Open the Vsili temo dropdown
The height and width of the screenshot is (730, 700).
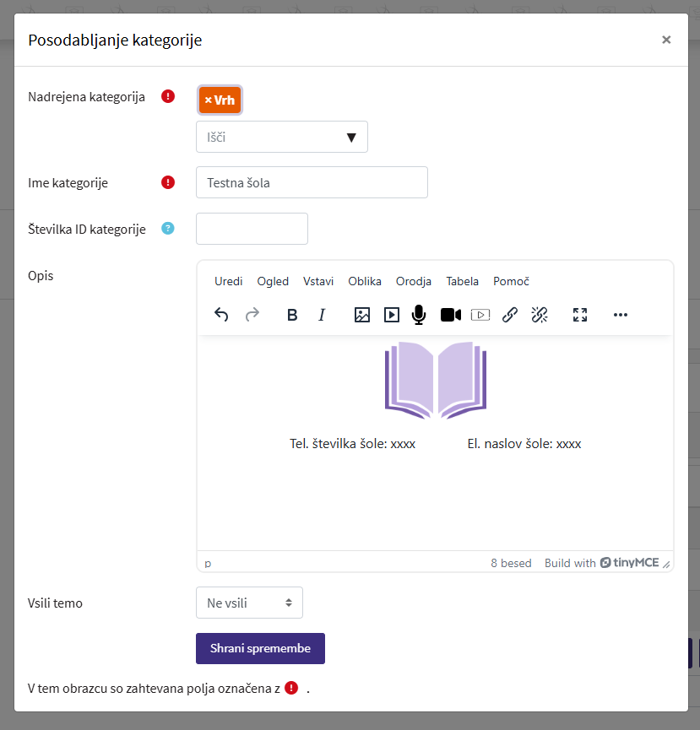[x=249, y=603]
